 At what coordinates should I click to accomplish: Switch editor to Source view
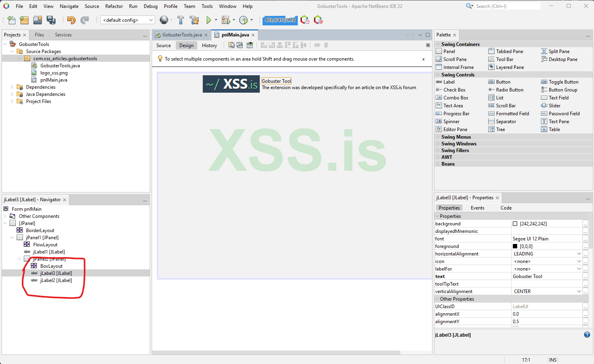(164, 46)
